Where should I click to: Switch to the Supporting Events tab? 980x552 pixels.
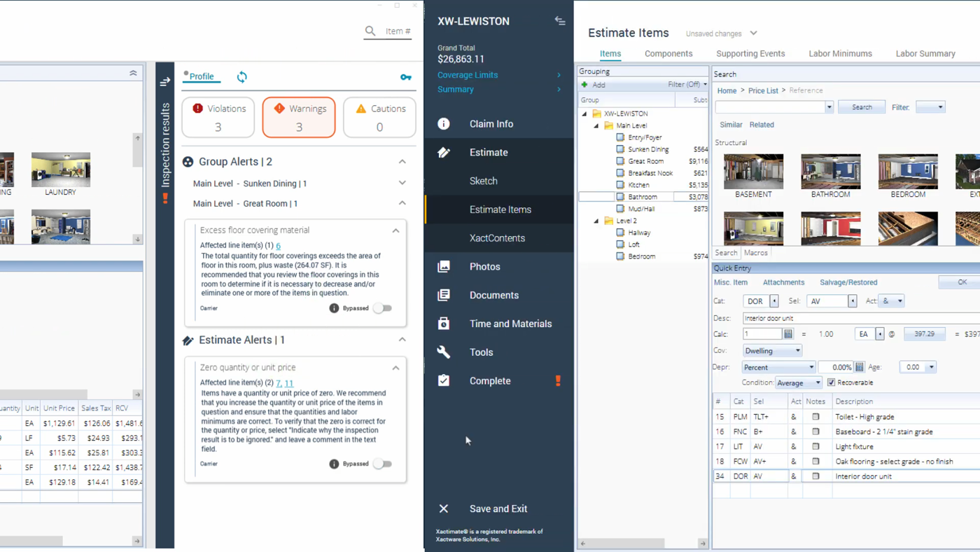[750, 53]
